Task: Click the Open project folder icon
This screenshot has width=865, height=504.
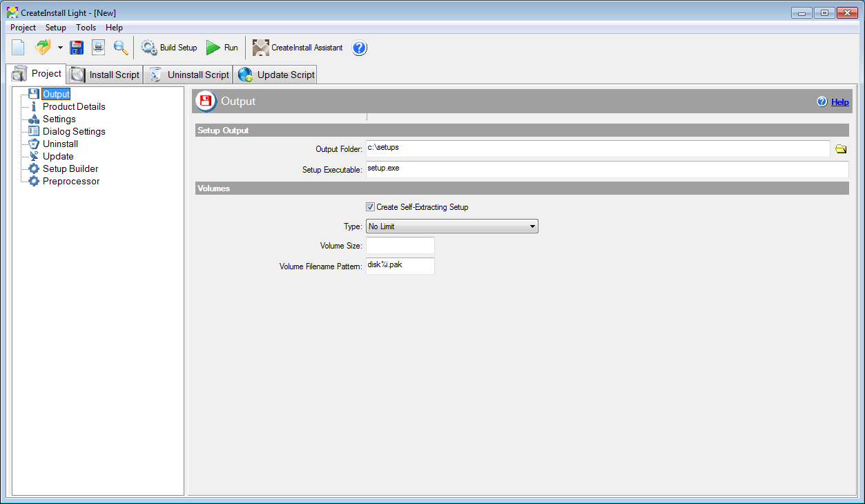Action: 43,48
